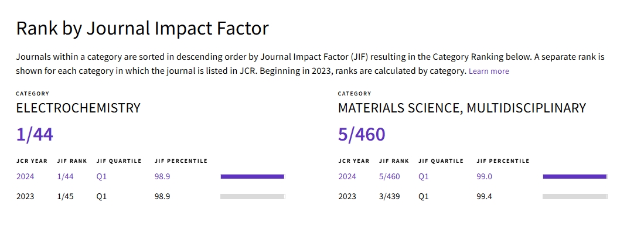This screenshot has width=644, height=246.
Task: Click the large 1/44 rank under Electrochemistry
Action: pyautogui.click(x=35, y=135)
